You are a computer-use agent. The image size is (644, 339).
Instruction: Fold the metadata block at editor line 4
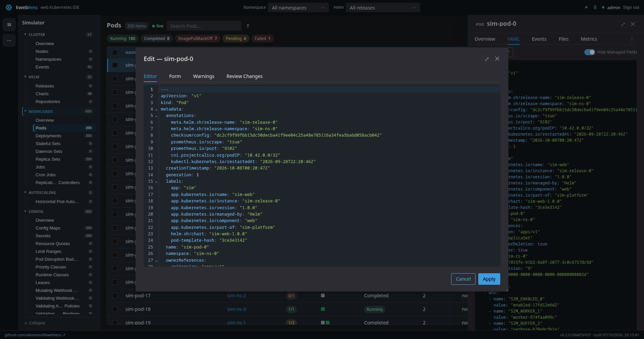[x=156, y=109]
